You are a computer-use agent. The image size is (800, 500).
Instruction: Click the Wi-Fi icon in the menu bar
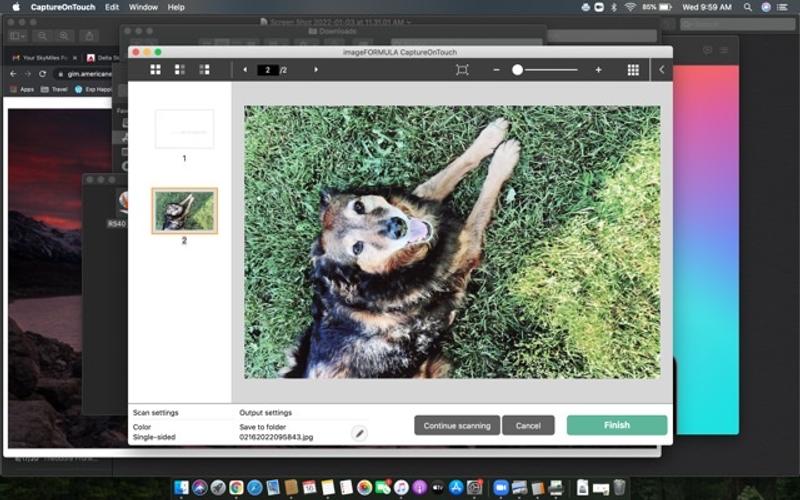(x=630, y=7)
